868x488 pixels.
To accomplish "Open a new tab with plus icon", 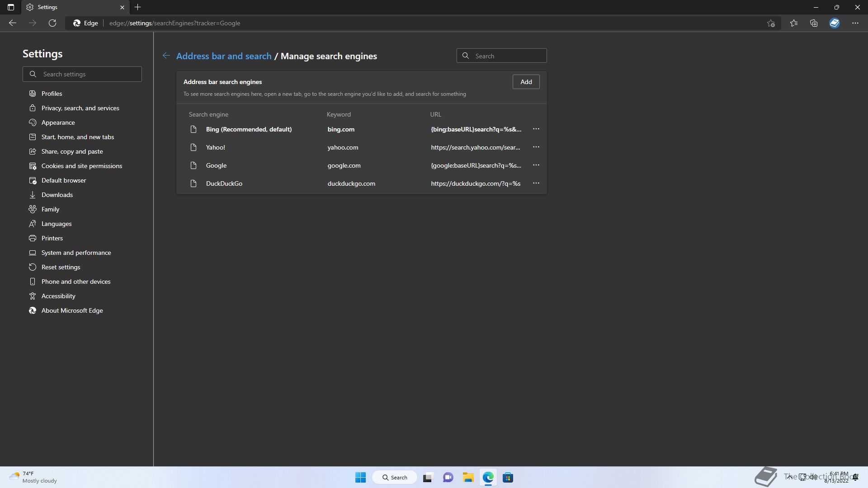I will (138, 7).
